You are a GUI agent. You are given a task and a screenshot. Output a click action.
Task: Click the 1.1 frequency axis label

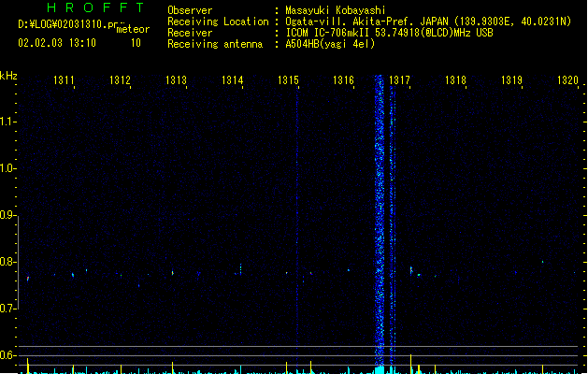pyautogui.click(x=7, y=122)
